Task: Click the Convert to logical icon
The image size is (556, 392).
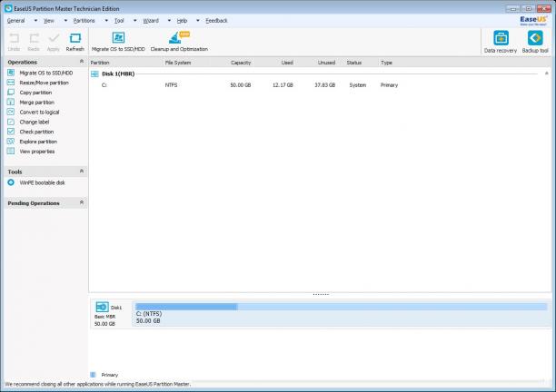Action: point(11,112)
